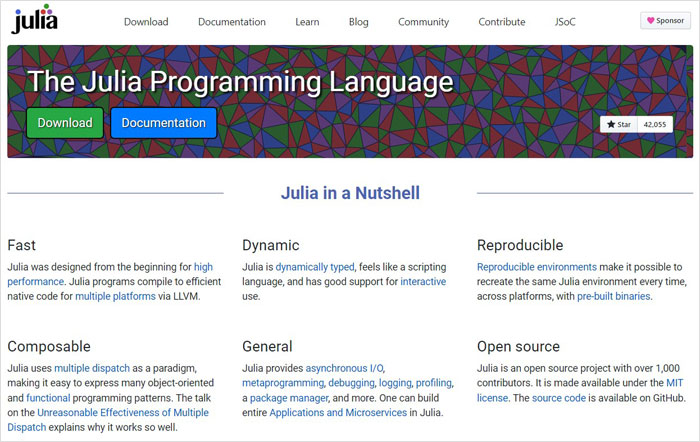Follow the Applications and Microservices link

pyautogui.click(x=338, y=413)
